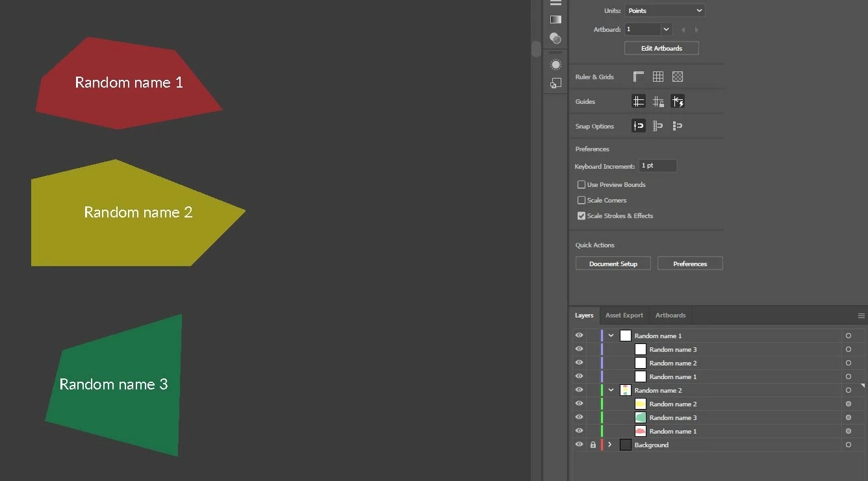Image resolution: width=868 pixels, height=481 pixels.
Task: Click the Snap to Grid icon
Action: (x=658, y=126)
